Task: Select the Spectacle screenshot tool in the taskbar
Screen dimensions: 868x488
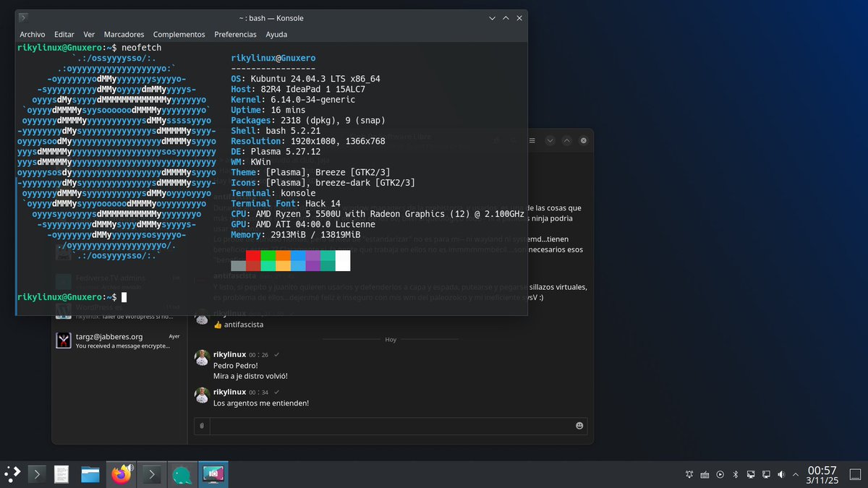Action: [x=213, y=474]
